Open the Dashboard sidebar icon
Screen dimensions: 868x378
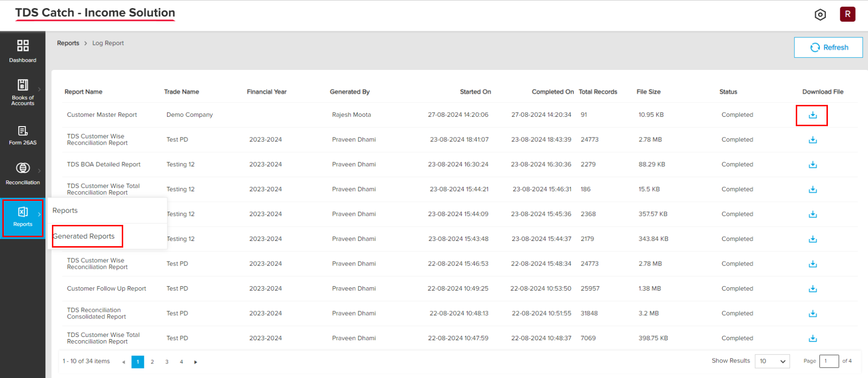[x=23, y=51]
